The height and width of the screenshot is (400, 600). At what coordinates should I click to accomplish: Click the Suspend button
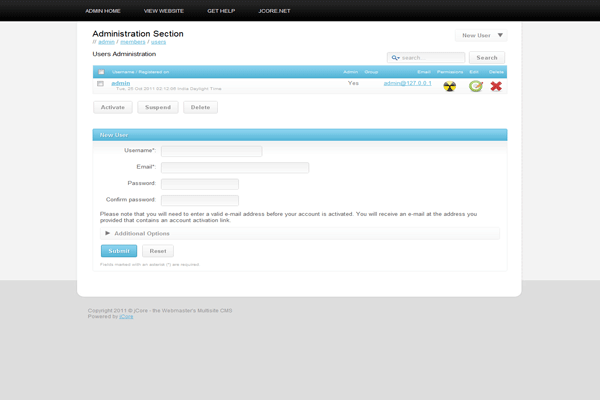(x=158, y=108)
